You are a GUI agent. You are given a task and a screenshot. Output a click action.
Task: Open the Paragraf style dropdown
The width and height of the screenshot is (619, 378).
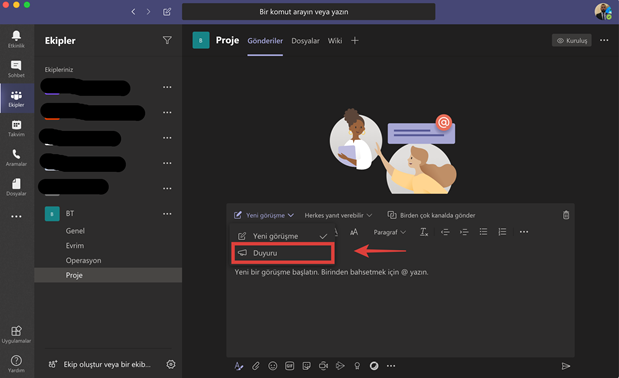pos(389,232)
